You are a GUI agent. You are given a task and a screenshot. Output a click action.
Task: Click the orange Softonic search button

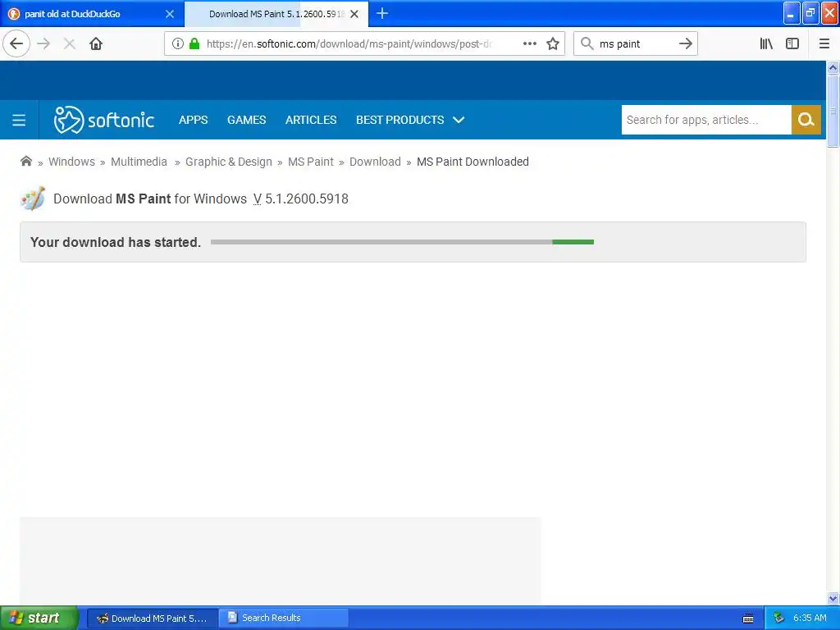806,120
